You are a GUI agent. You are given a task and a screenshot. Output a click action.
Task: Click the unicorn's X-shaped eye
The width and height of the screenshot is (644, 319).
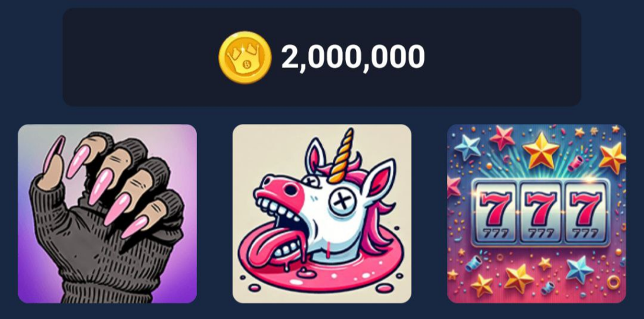pos(343,201)
